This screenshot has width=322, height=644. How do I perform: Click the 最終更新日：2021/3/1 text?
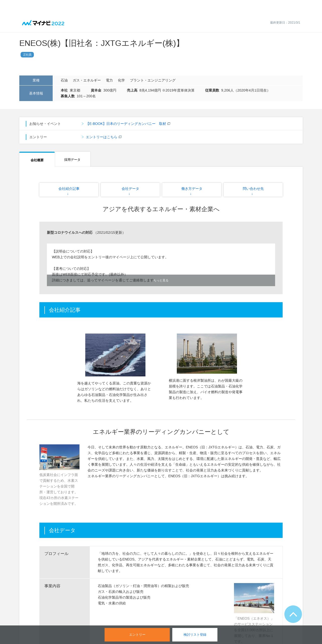[285, 23]
